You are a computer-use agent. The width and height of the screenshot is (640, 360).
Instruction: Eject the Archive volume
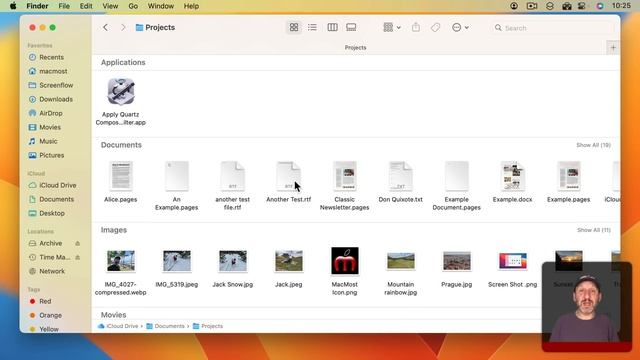coord(78,243)
